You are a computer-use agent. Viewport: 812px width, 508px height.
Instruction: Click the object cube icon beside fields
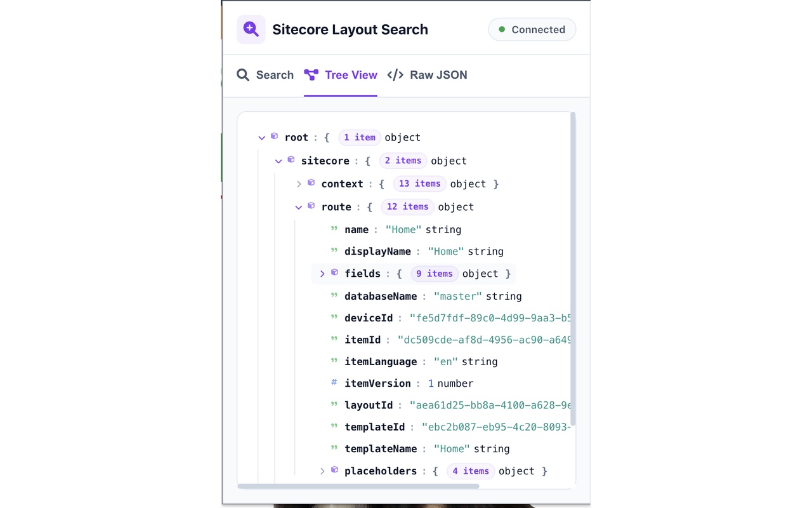pos(335,272)
